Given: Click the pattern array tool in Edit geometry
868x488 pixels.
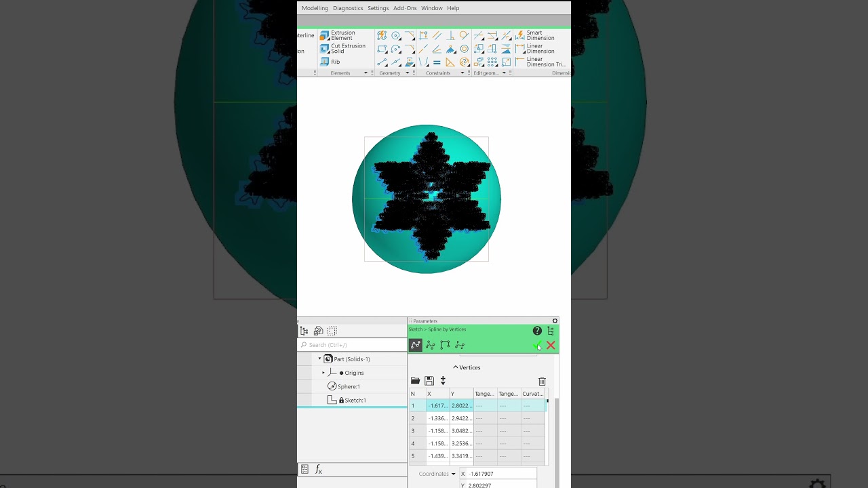Looking at the screenshot, I should [492, 62].
